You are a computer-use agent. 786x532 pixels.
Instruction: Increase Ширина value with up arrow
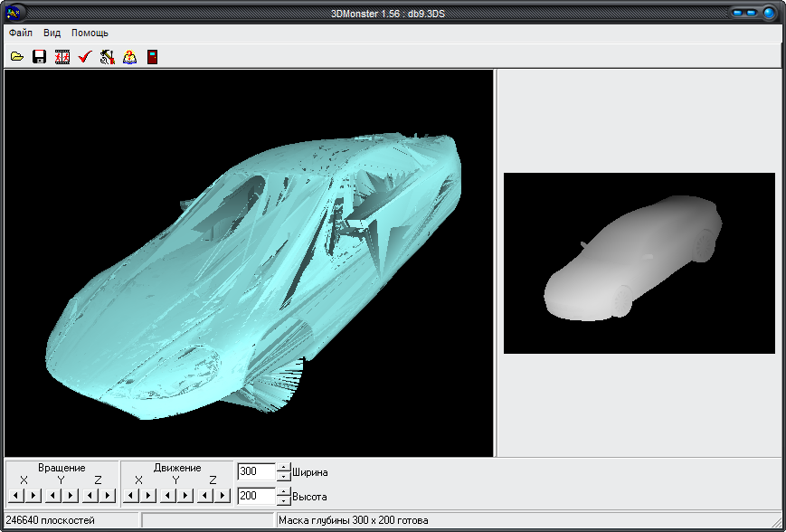(284, 467)
